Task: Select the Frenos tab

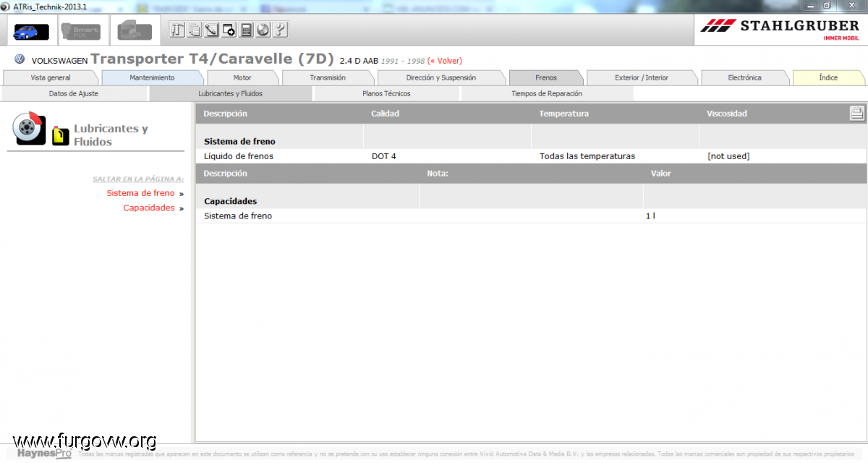Action: [x=546, y=77]
